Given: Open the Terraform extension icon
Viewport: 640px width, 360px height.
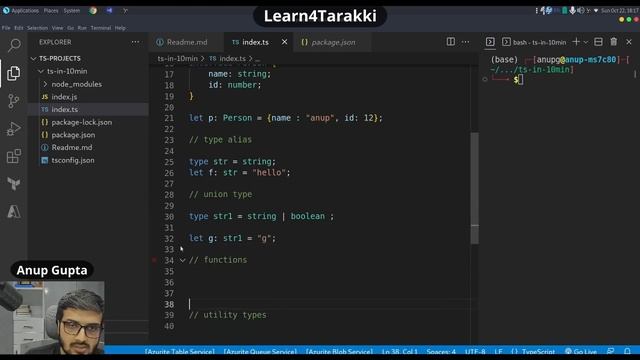Looking at the screenshot, I should point(13,184).
